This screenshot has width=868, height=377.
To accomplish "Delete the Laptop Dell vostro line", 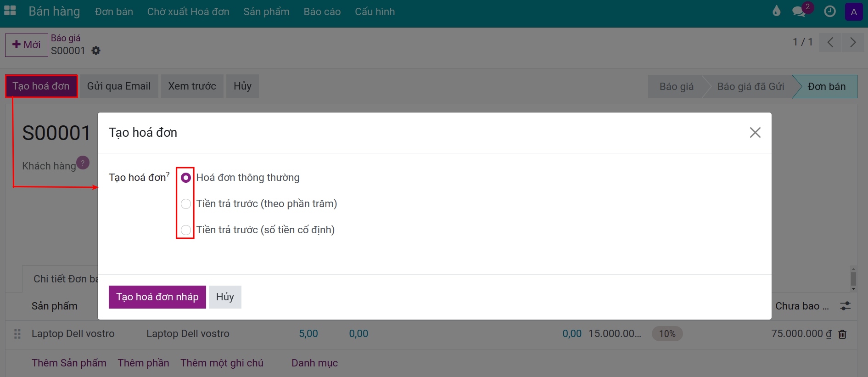I will click(842, 334).
